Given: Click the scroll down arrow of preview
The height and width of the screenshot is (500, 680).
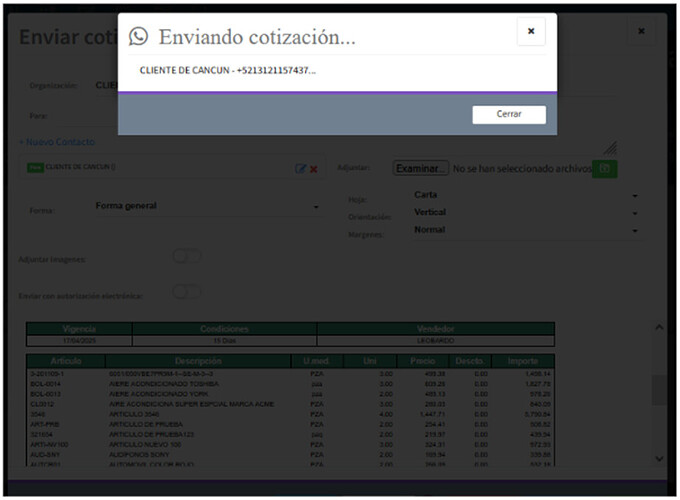Looking at the screenshot, I should click(x=658, y=458).
